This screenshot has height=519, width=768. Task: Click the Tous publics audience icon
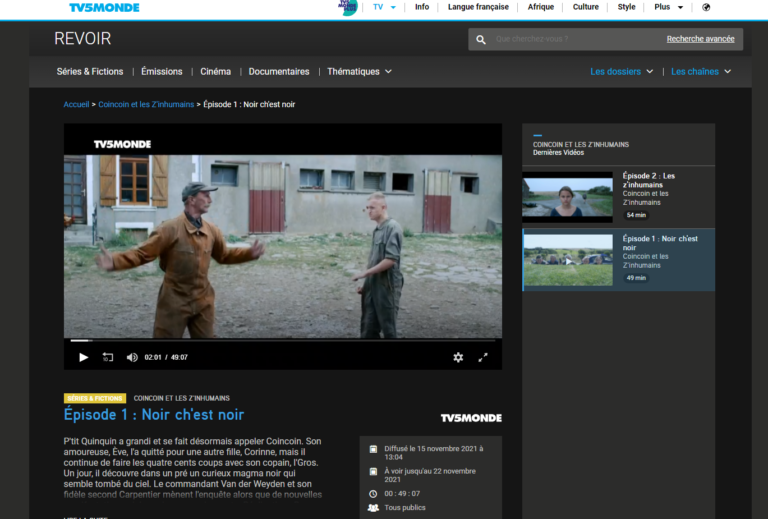pyautogui.click(x=373, y=508)
